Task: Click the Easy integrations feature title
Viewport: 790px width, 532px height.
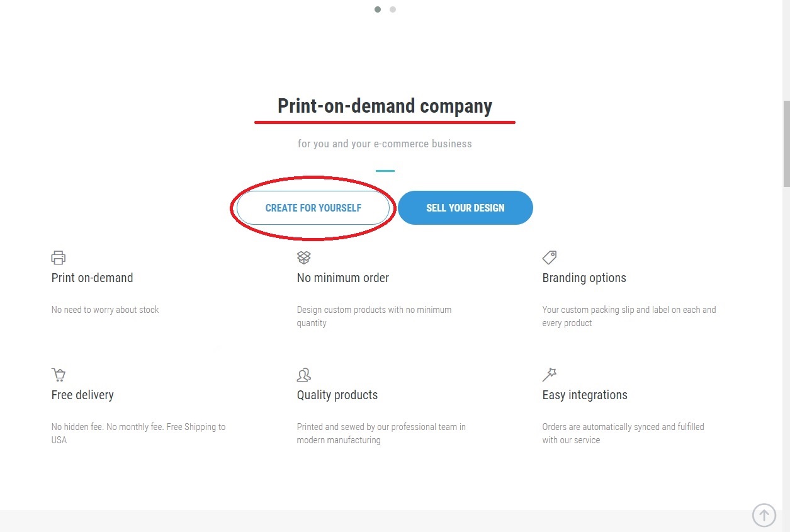Action: (x=585, y=395)
